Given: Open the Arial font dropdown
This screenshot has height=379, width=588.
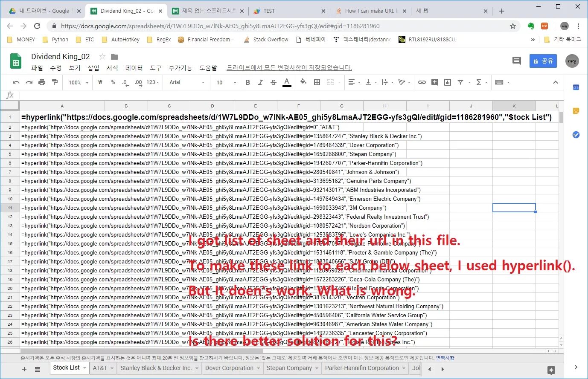Looking at the screenshot, I should click(x=187, y=82).
